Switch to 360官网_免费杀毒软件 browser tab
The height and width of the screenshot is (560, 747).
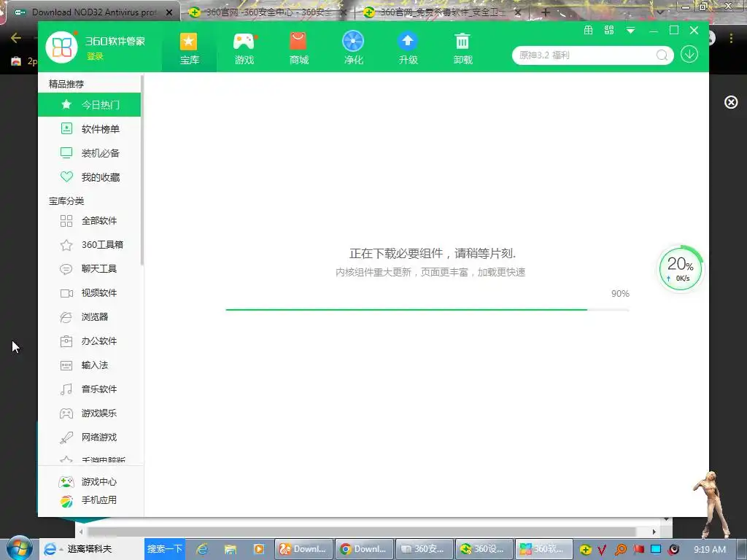(x=441, y=12)
